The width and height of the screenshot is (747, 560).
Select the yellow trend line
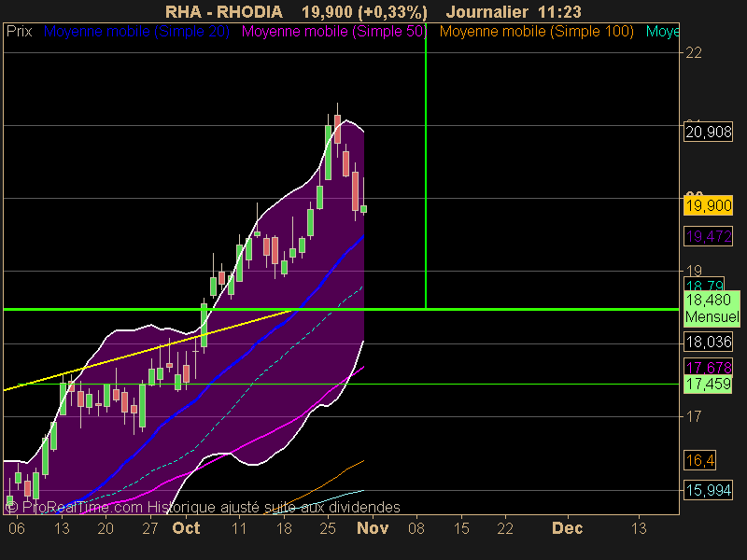(x=148, y=351)
